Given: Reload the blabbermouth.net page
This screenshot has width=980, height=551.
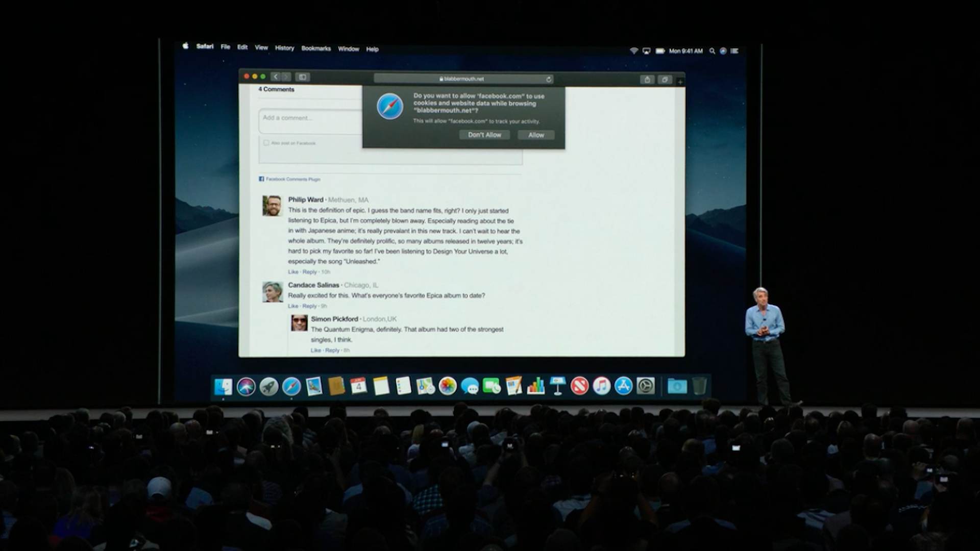Looking at the screenshot, I should [549, 79].
